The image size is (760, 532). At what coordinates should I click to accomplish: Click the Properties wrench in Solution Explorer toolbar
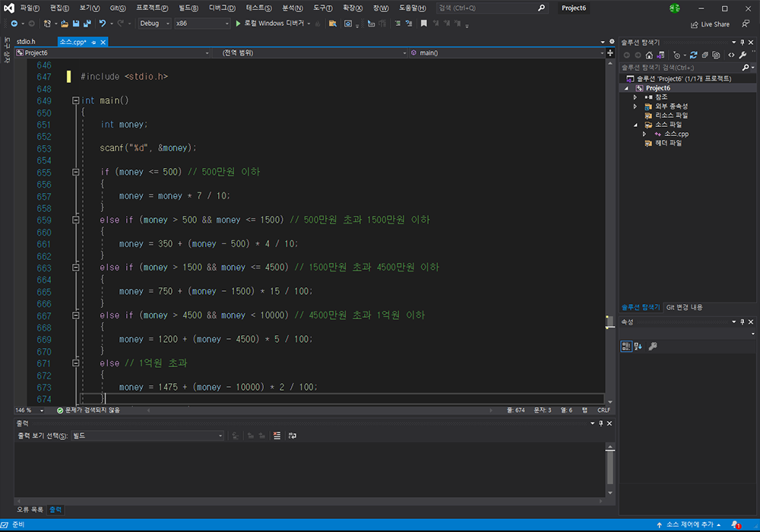tap(743, 55)
